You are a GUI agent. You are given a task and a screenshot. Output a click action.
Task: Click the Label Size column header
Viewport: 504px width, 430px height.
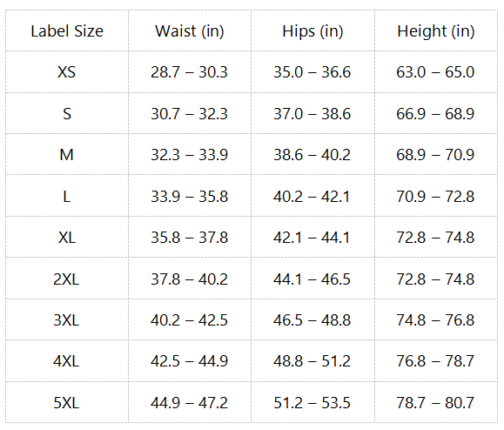pos(67,30)
